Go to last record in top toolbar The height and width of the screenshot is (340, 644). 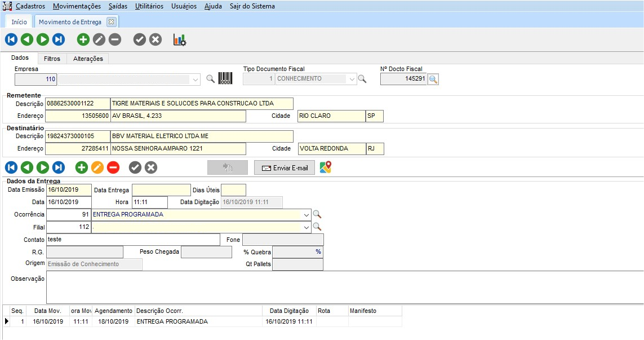[59, 39]
